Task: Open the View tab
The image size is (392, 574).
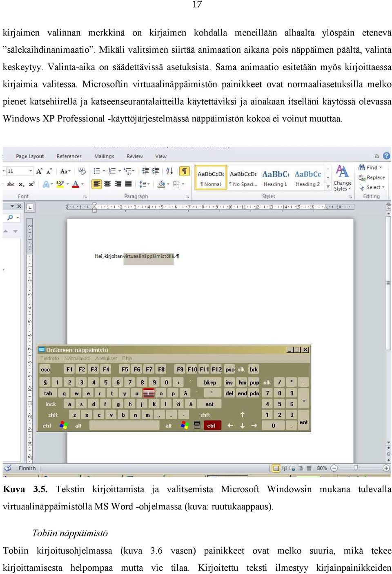Action: pos(161,156)
